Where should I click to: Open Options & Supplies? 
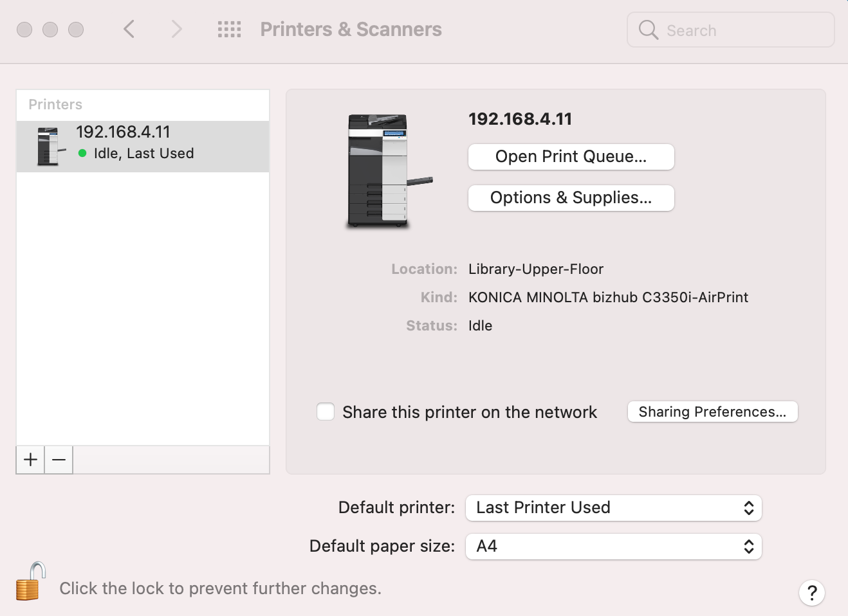pyautogui.click(x=571, y=198)
